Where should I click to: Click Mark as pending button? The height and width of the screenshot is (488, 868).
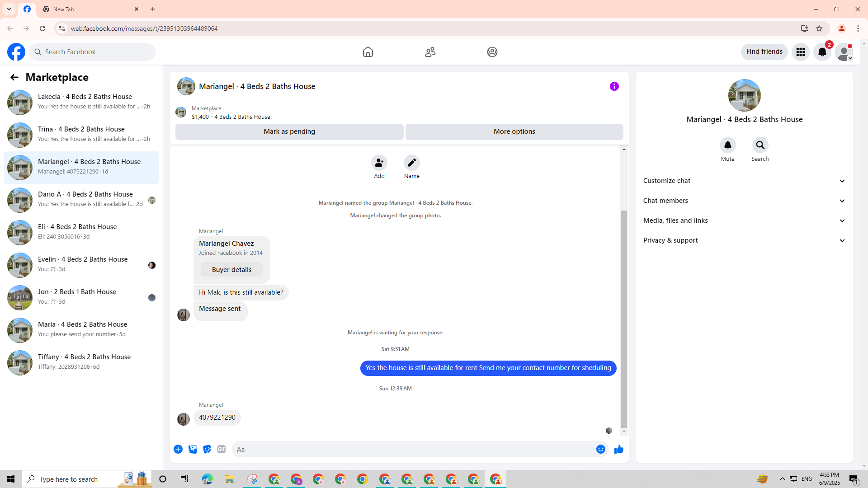289,131
